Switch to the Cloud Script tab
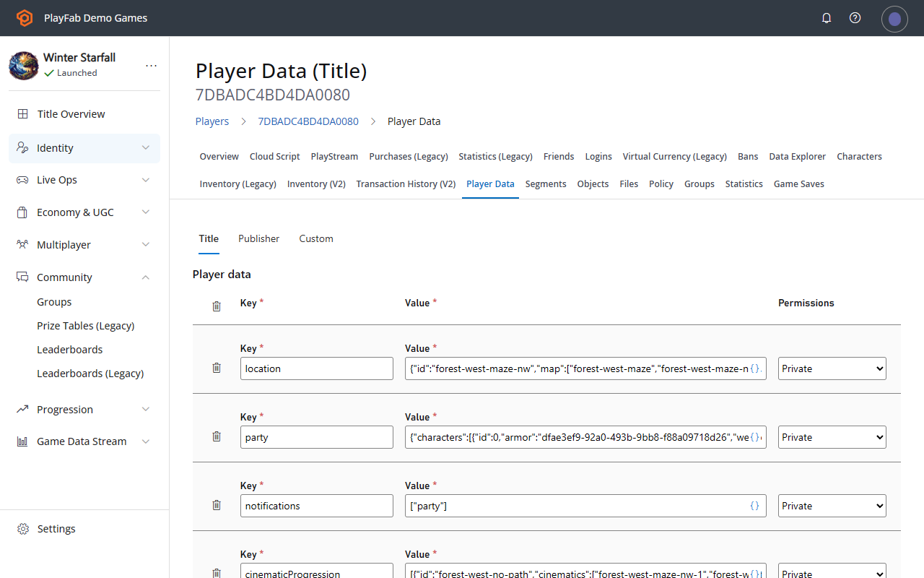This screenshot has height=578, width=924. (275, 157)
